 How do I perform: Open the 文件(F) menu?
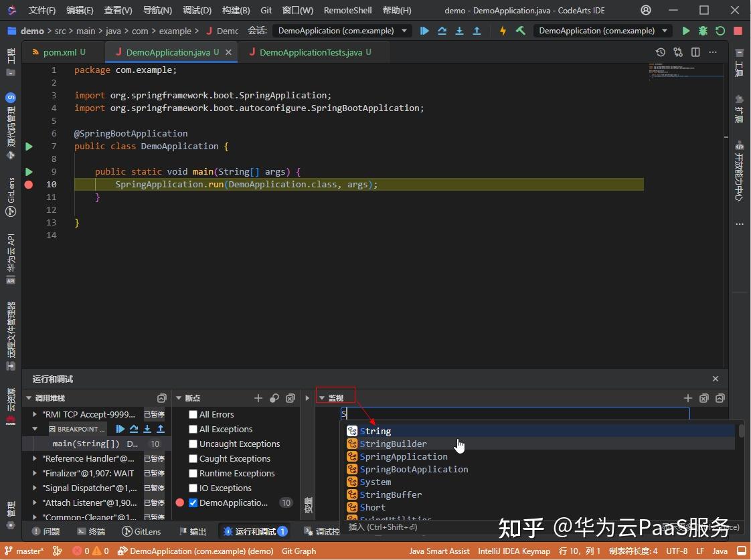pyautogui.click(x=41, y=10)
